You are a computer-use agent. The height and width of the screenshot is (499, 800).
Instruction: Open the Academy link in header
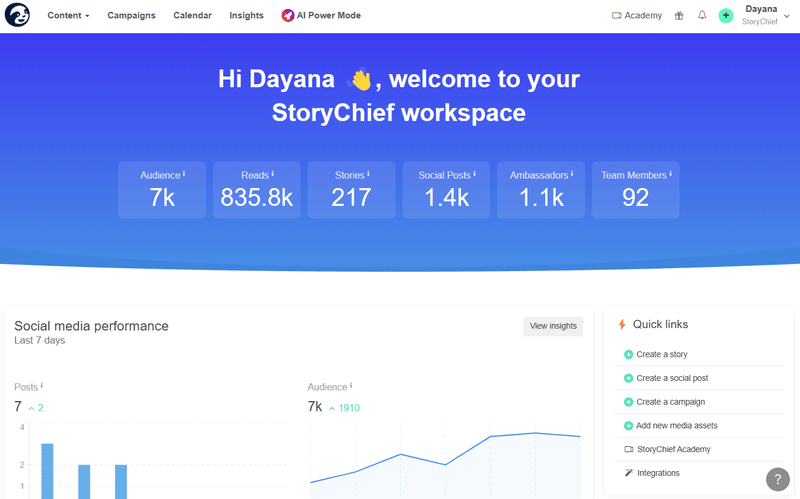click(x=637, y=15)
